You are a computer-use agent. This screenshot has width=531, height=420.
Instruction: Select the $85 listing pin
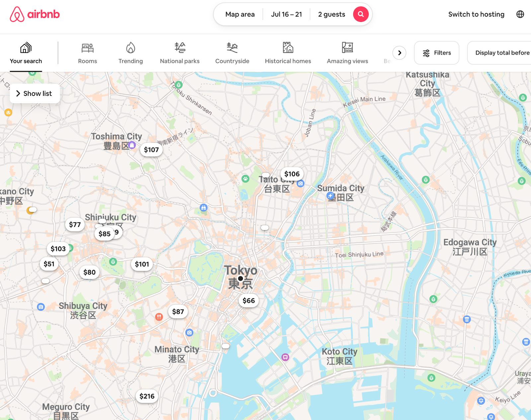(x=105, y=234)
